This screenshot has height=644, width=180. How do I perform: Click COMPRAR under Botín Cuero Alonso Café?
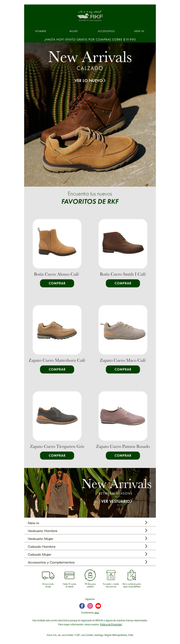coord(57,283)
